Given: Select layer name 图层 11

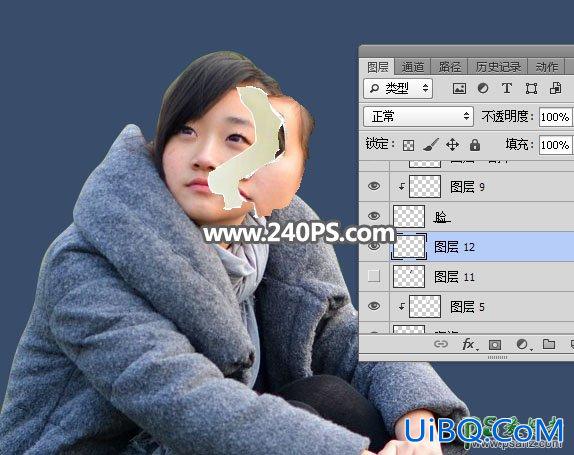Looking at the screenshot, I should click(x=454, y=277).
